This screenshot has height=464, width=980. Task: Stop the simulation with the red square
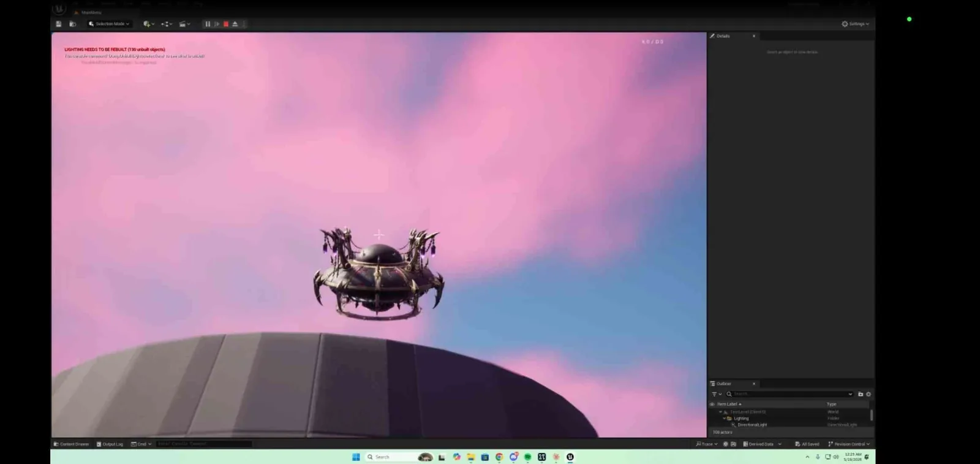coord(226,24)
